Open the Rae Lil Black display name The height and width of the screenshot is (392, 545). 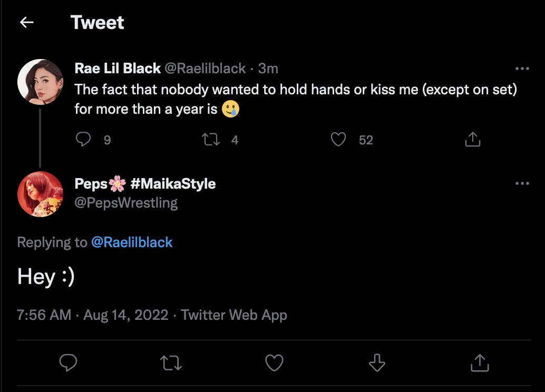pos(118,68)
